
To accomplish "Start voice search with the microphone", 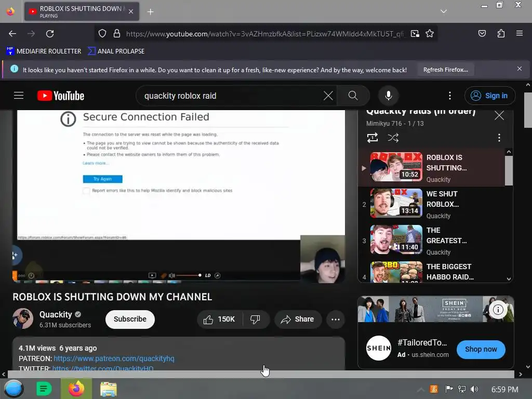I will [389, 96].
